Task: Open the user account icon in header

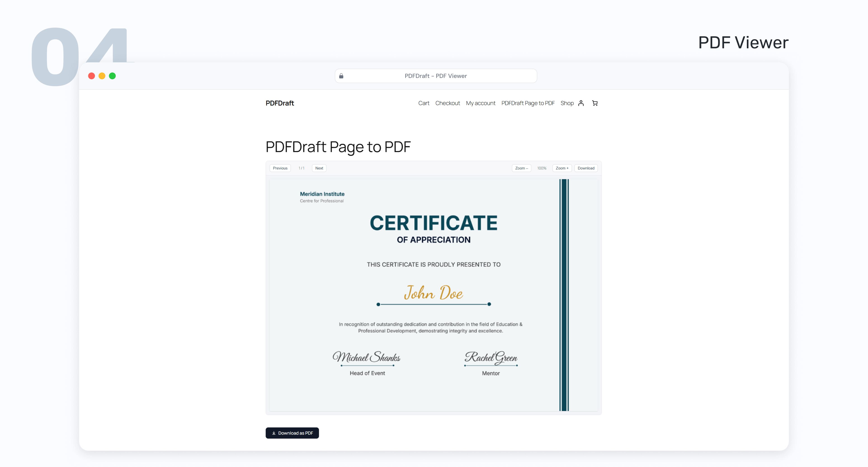Action: (x=581, y=103)
